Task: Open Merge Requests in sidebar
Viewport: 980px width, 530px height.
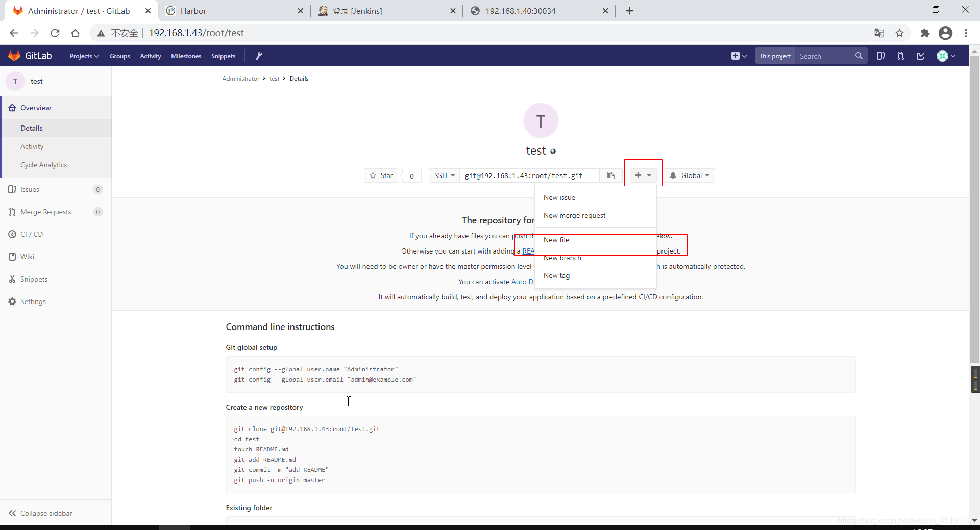Action: (56, 212)
